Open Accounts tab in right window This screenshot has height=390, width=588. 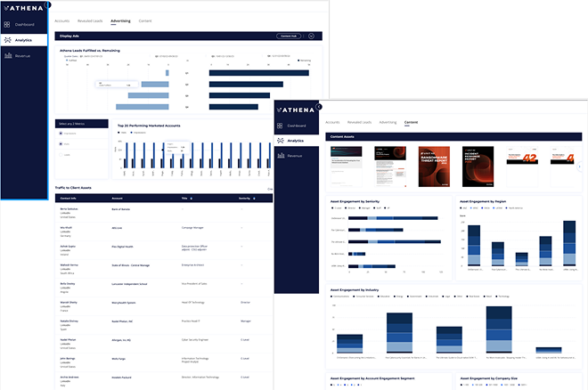[332, 120]
